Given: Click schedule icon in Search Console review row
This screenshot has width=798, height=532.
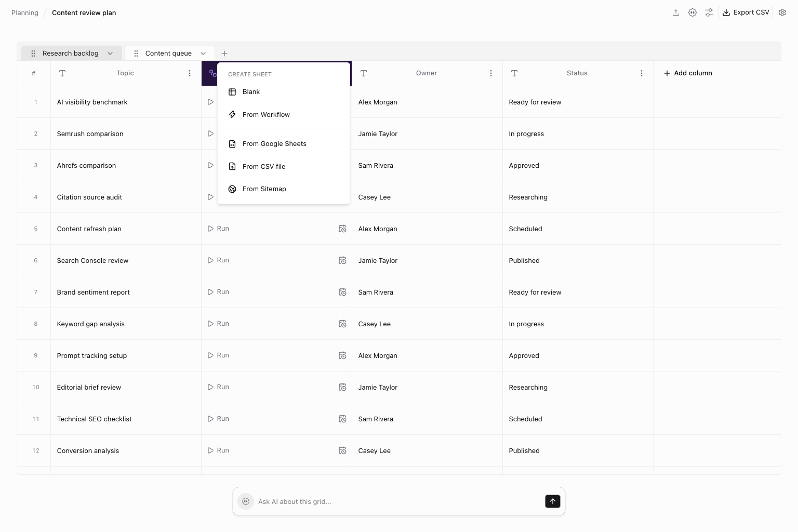Looking at the screenshot, I should [342, 260].
